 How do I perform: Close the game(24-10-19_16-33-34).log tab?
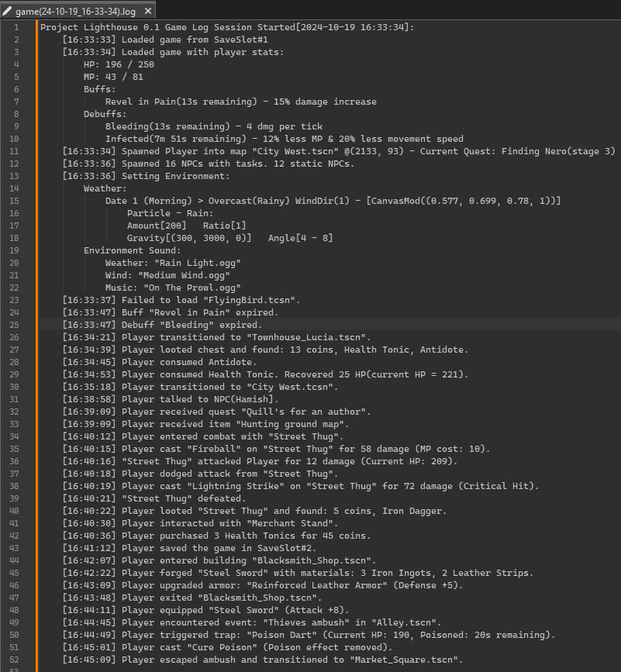click(x=148, y=11)
